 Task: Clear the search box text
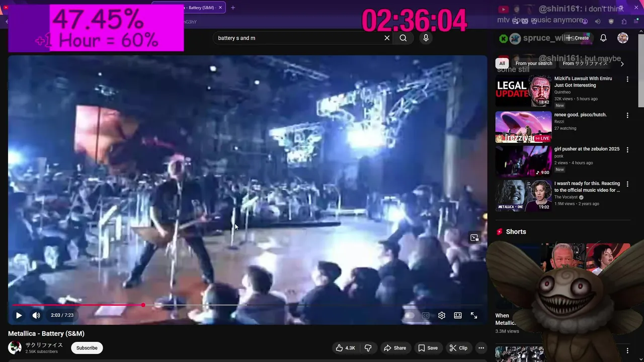tap(387, 38)
